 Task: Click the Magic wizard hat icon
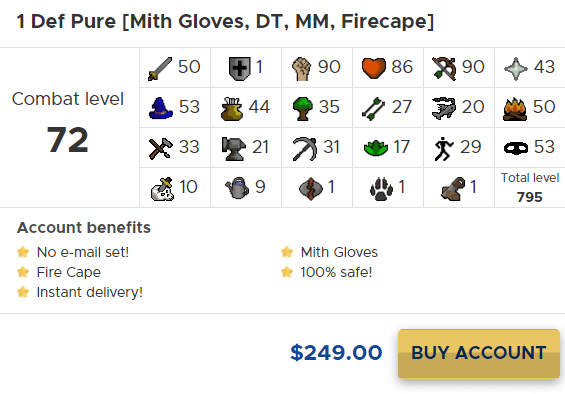point(161,108)
